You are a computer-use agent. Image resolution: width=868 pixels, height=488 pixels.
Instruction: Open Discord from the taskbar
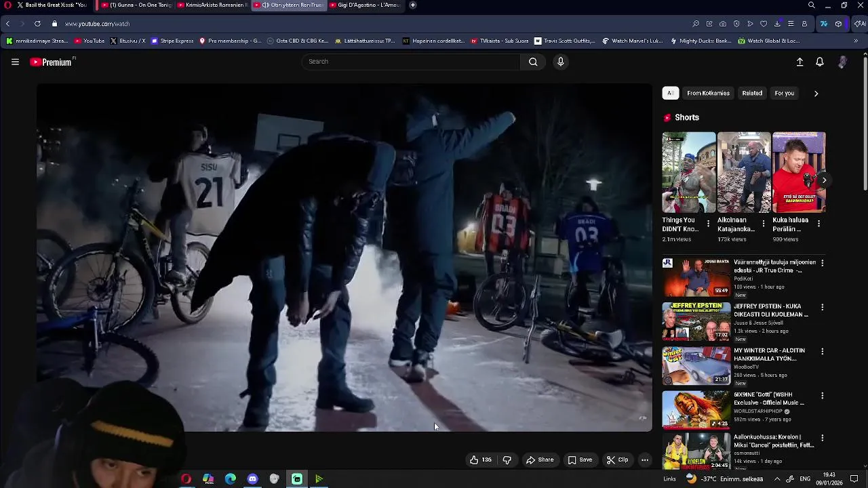(252, 479)
